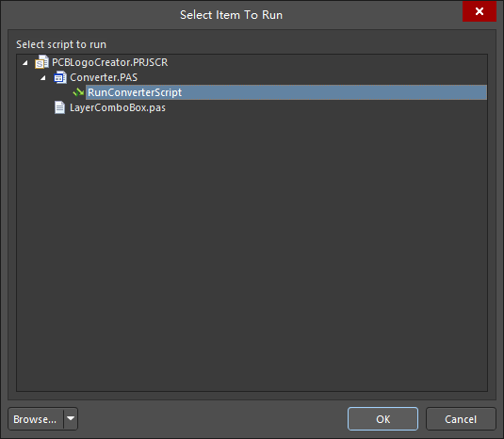504x439 pixels.
Task: Click the LayerComboBox.pas document icon
Action: [x=59, y=107]
